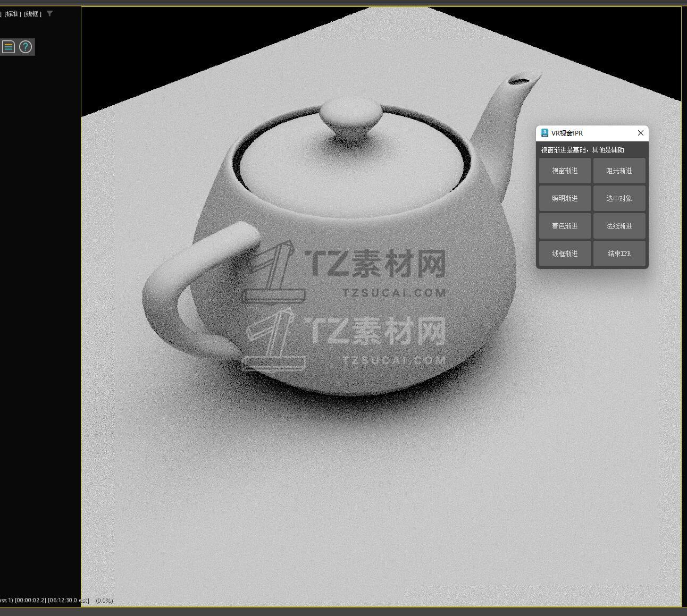The width and height of the screenshot is (687, 616).
Task: Open the [线框] viewport shading menu
Action: pos(33,14)
